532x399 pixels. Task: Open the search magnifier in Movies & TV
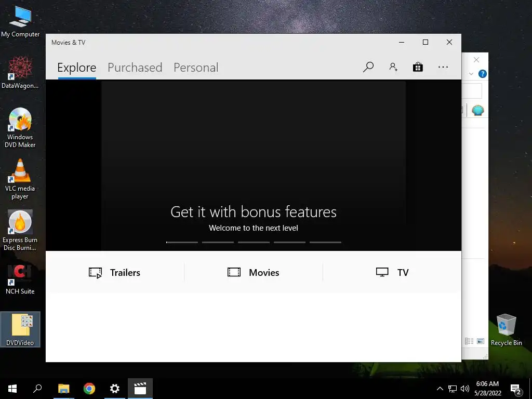pos(368,67)
